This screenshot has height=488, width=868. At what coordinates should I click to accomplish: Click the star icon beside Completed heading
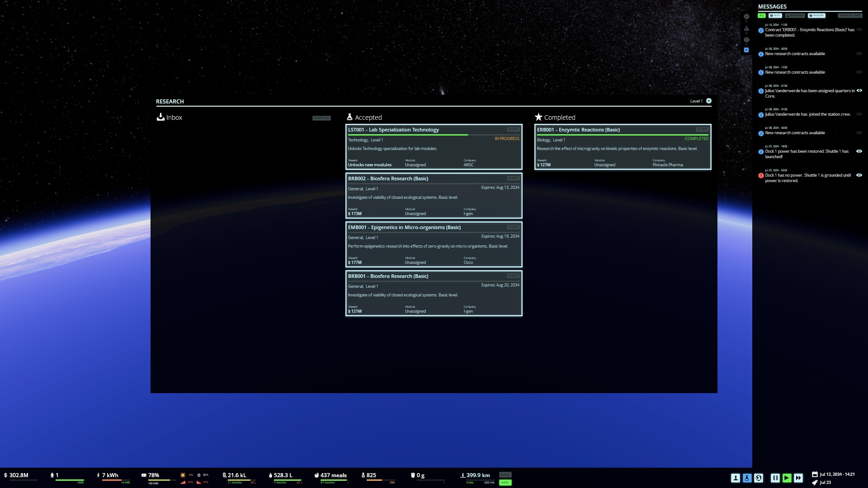(539, 117)
